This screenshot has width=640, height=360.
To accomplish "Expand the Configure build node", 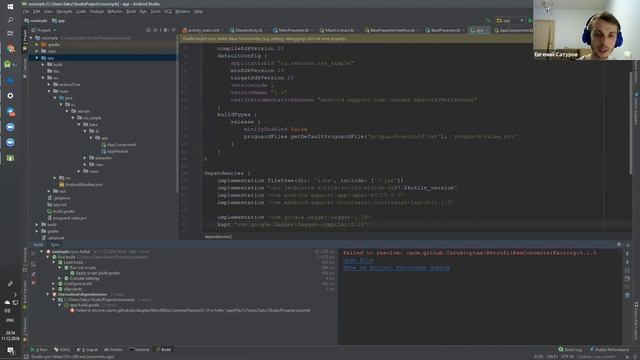I will [53, 283].
